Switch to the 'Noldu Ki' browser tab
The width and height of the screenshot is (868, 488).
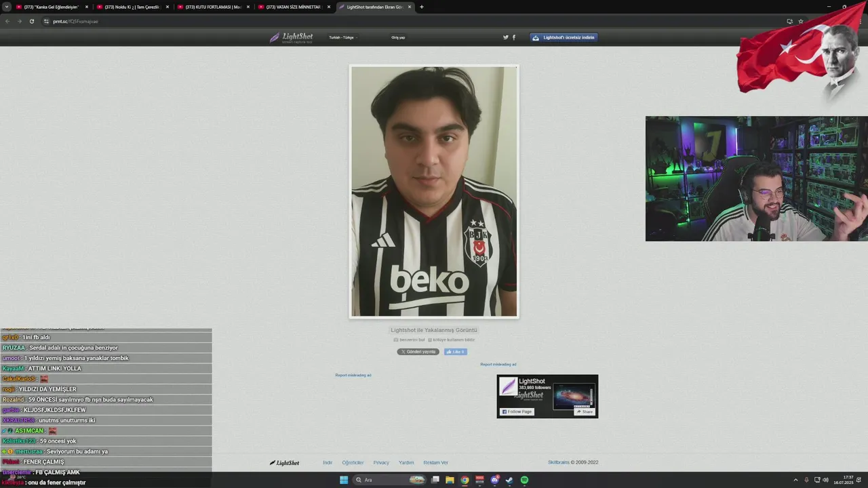pos(134,7)
